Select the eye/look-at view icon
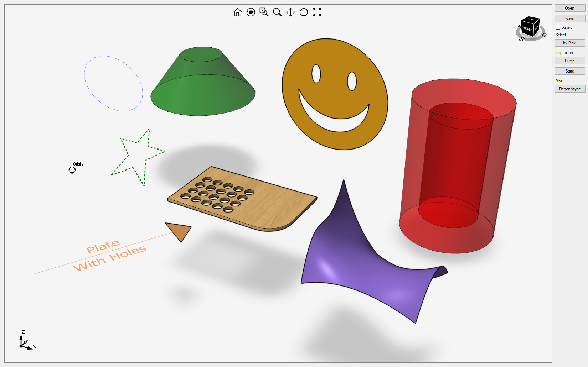 (251, 12)
